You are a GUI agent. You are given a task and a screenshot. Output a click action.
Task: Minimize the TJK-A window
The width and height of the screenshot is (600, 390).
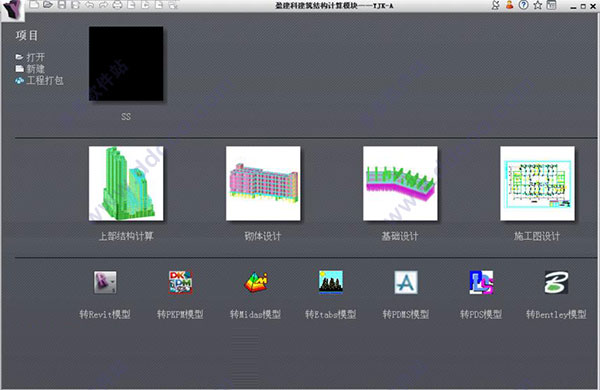tap(573, 7)
